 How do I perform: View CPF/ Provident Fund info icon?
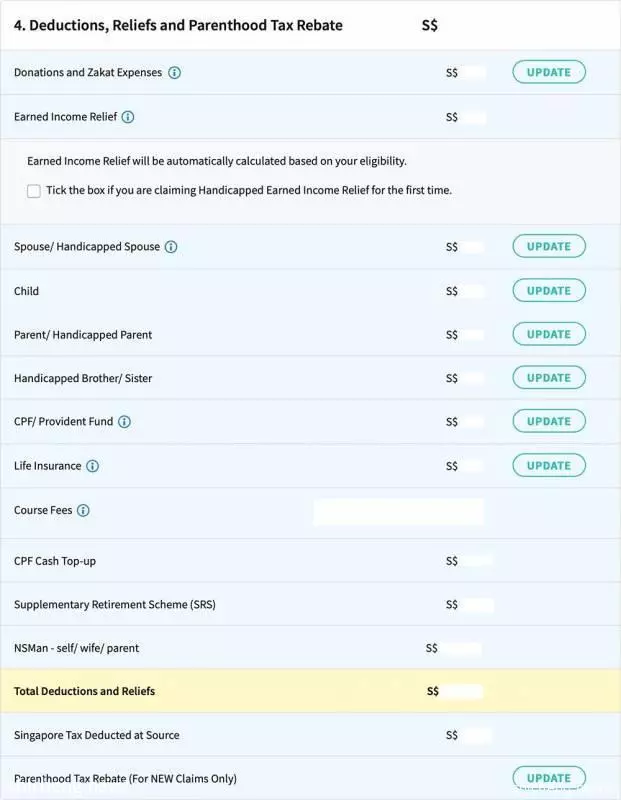point(125,421)
